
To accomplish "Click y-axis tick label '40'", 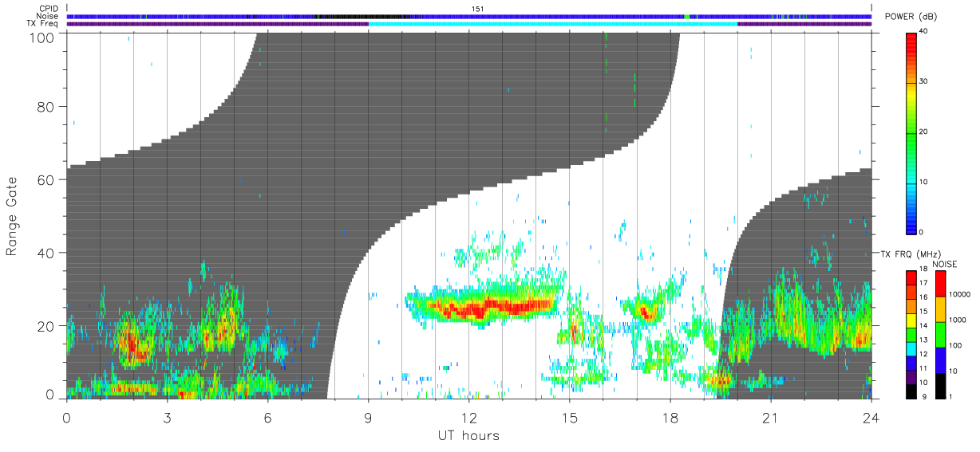I will (x=46, y=254).
